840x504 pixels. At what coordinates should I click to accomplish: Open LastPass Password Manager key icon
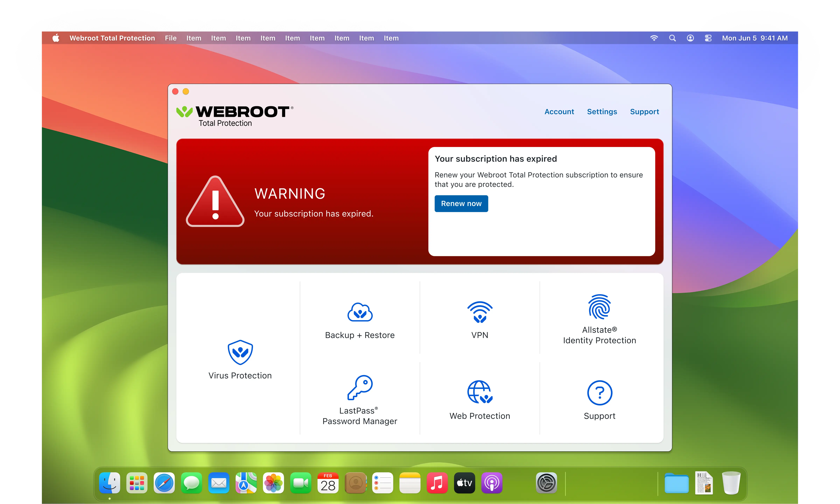tap(360, 387)
